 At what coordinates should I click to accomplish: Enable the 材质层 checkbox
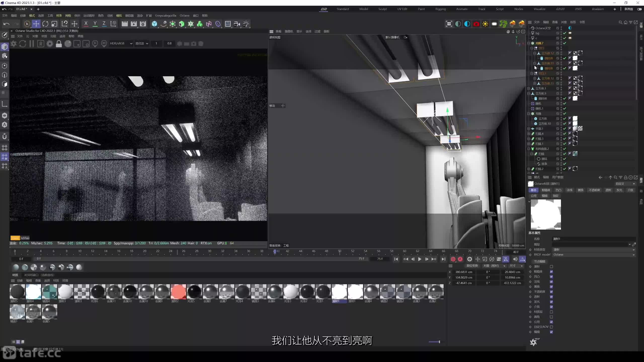coord(551,312)
